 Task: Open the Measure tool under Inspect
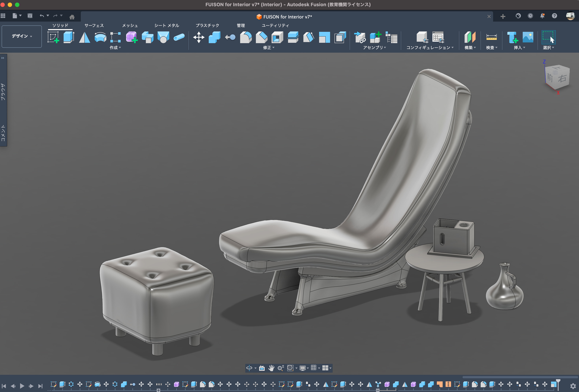(x=491, y=37)
